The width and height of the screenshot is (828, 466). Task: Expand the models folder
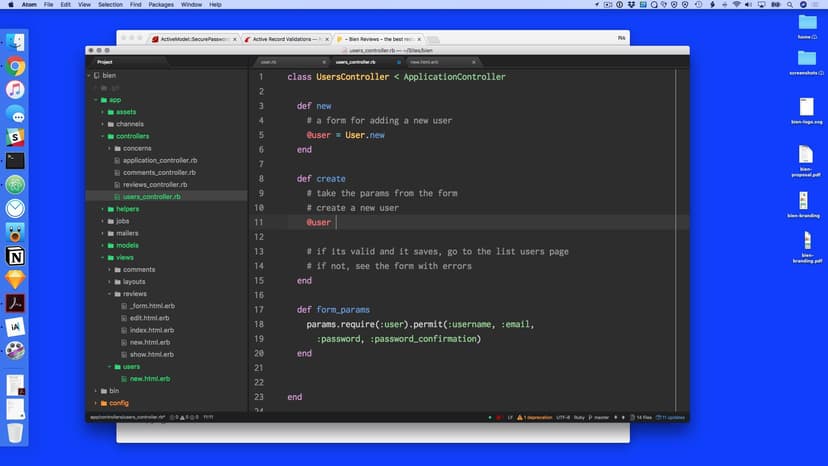tap(127, 245)
